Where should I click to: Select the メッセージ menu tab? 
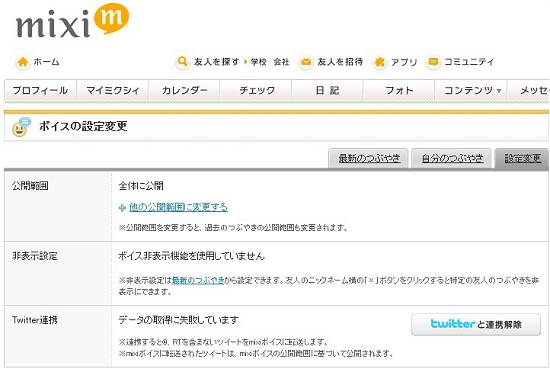[530, 90]
